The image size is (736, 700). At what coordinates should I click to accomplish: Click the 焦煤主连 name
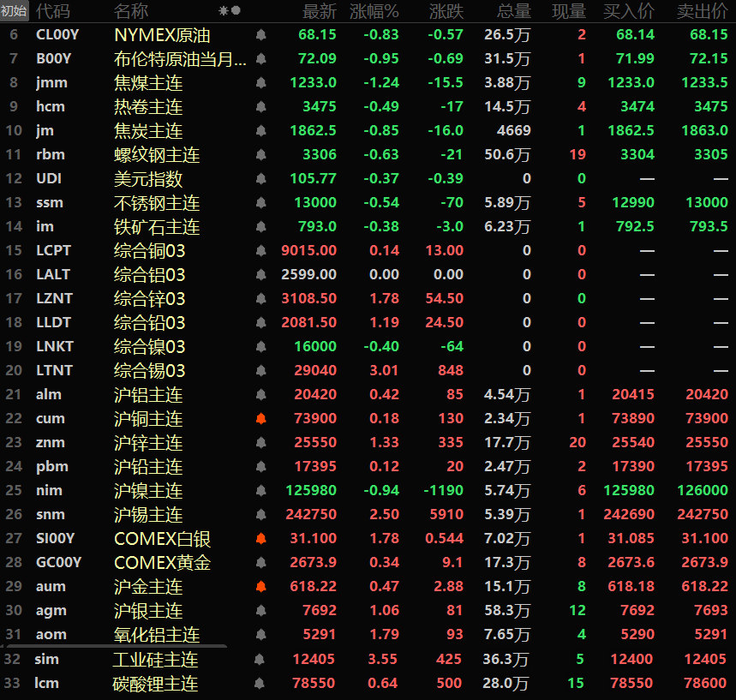point(148,83)
